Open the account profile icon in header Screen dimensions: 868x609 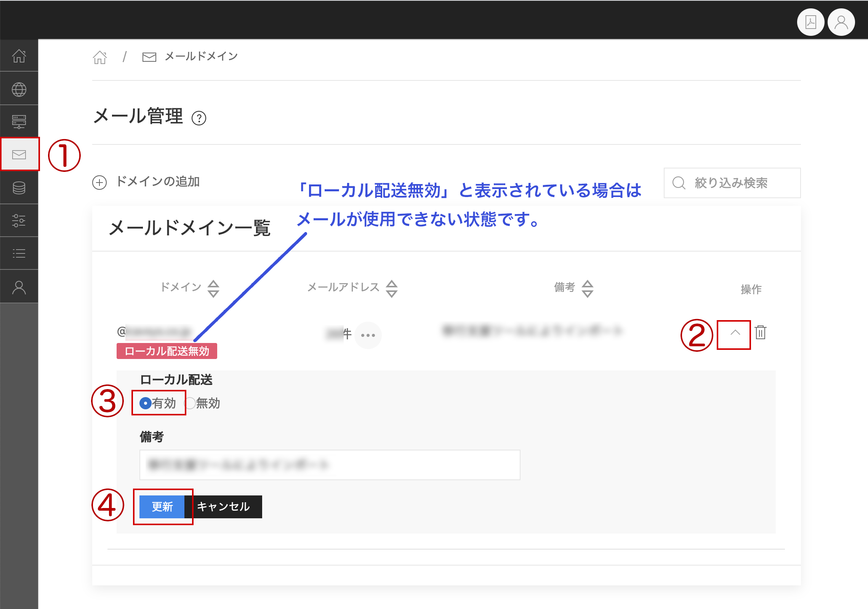[841, 22]
